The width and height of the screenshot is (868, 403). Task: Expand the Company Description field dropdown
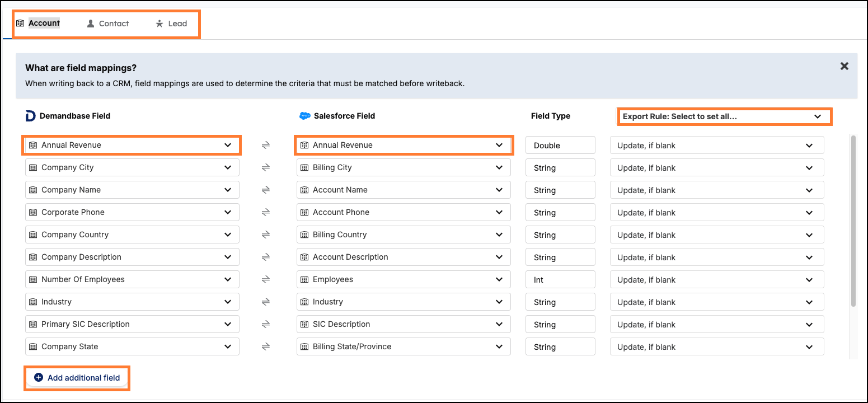132,257
